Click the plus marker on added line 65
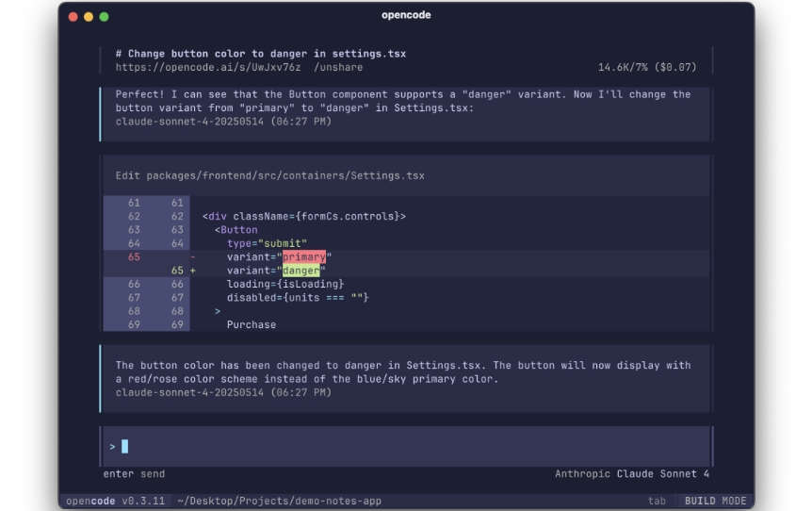Image resolution: width=812 pixels, height=511 pixels. click(193, 271)
